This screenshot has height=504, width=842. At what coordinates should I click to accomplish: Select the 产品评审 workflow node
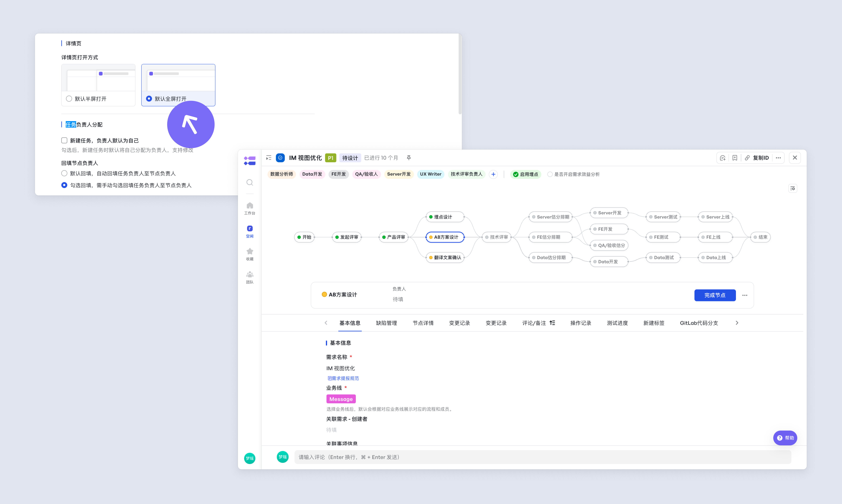(394, 237)
